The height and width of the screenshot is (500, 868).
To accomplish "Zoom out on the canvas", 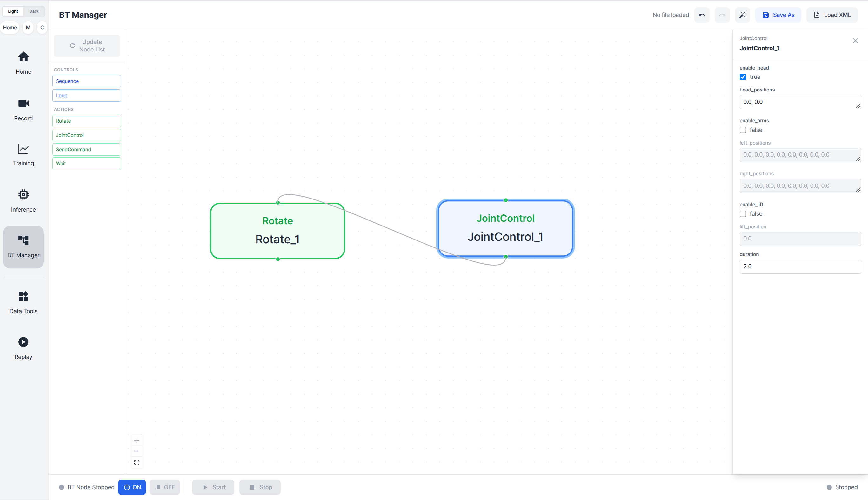I will (137, 451).
